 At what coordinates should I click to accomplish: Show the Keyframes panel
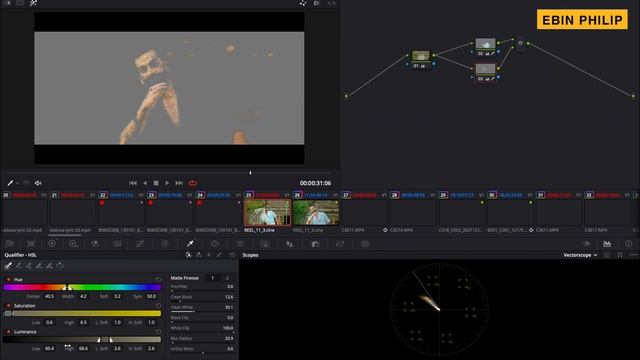(x=587, y=244)
